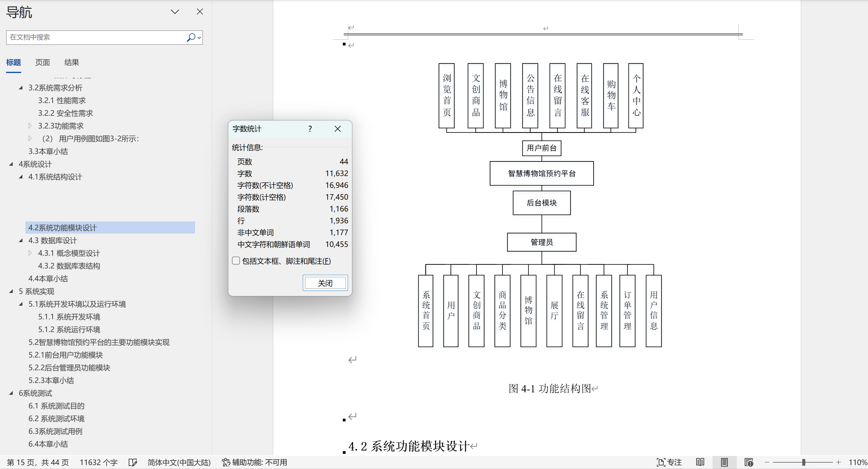Go to heading 5.2智慧博物馆预约平台的主要功能模块实现
The width and height of the screenshot is (868, 469).
(x=99, y=342)
